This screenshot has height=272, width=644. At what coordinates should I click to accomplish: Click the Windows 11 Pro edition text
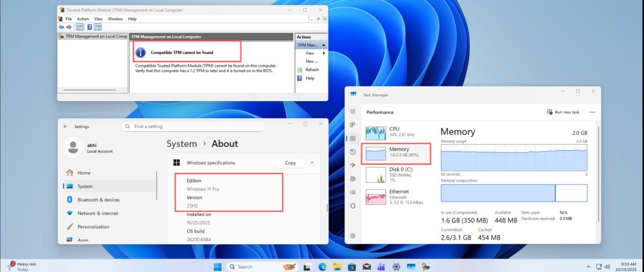pos(203,189)
